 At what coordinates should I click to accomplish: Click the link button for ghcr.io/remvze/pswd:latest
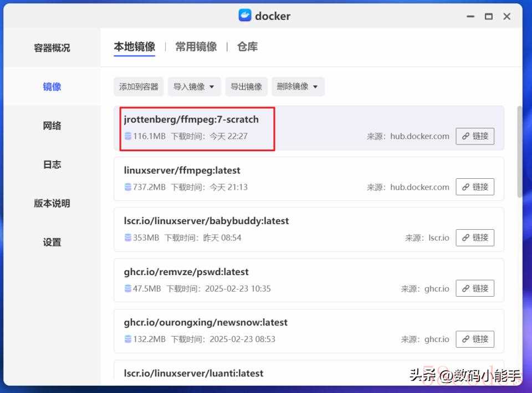point(475,288)
